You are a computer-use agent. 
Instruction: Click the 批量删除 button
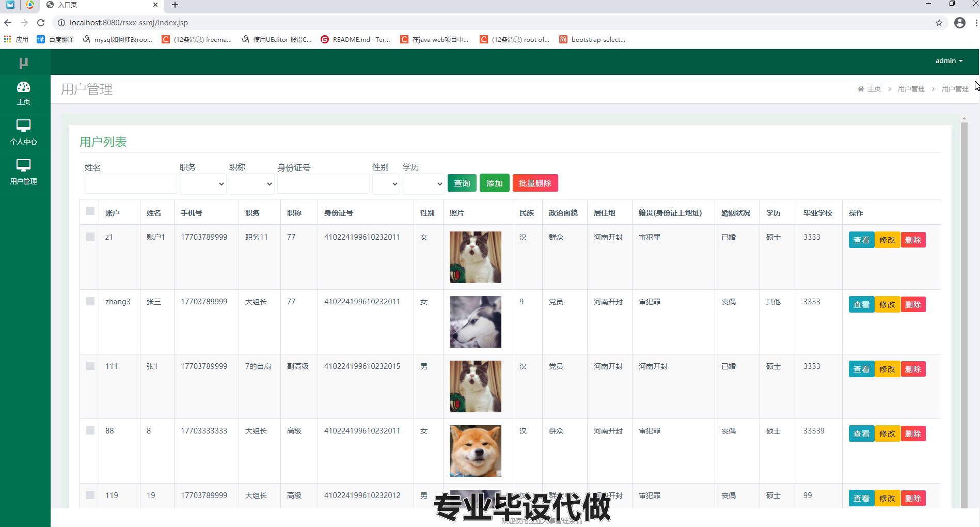click(535, 183)
